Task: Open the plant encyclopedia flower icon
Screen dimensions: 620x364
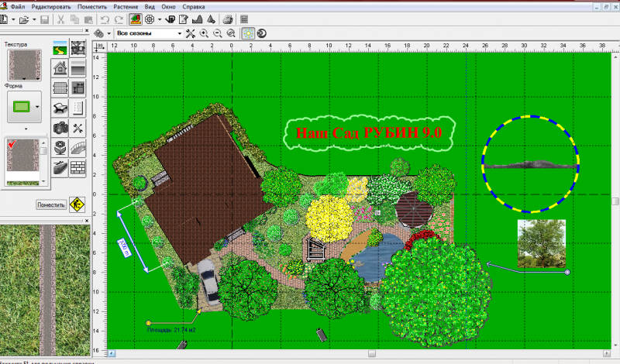Action: click(150, 19)
